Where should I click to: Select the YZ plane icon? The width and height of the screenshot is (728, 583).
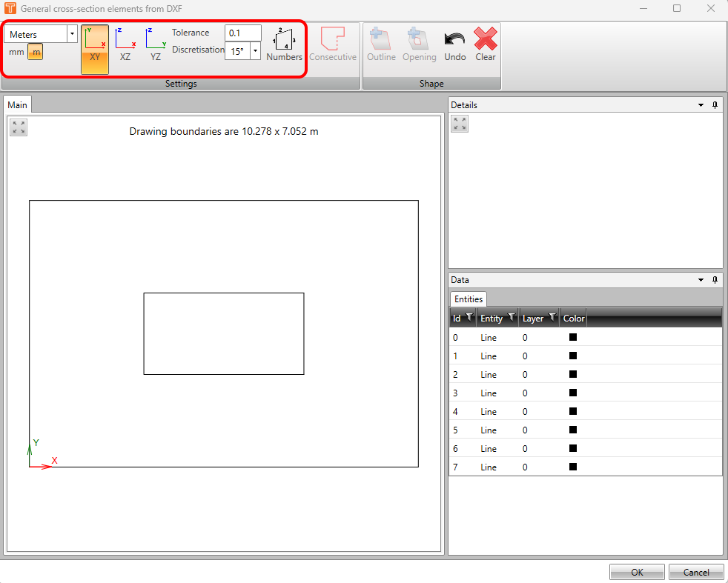[x=155, y=40]
